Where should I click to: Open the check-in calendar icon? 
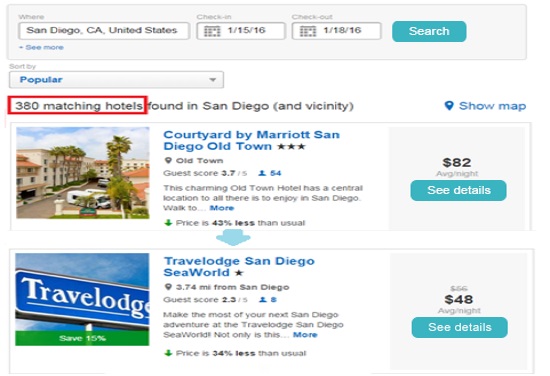click(x=212, y=31)
